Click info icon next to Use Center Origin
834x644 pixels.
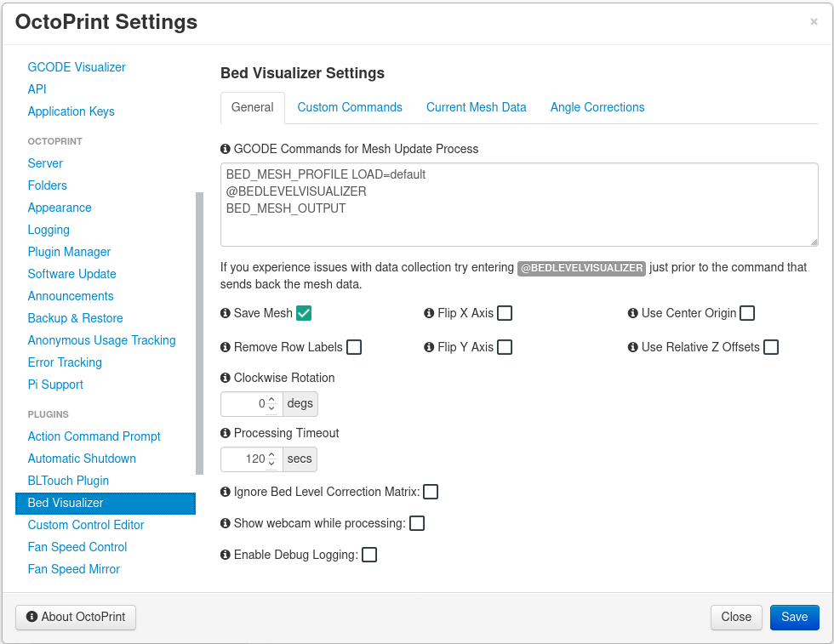(633, 313)
